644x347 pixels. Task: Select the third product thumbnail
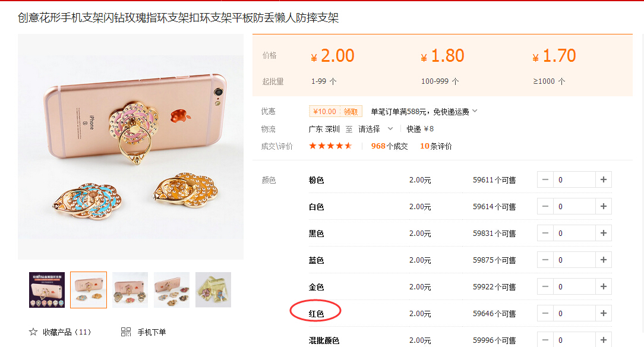pyautogui.click(x=130, y=290)
